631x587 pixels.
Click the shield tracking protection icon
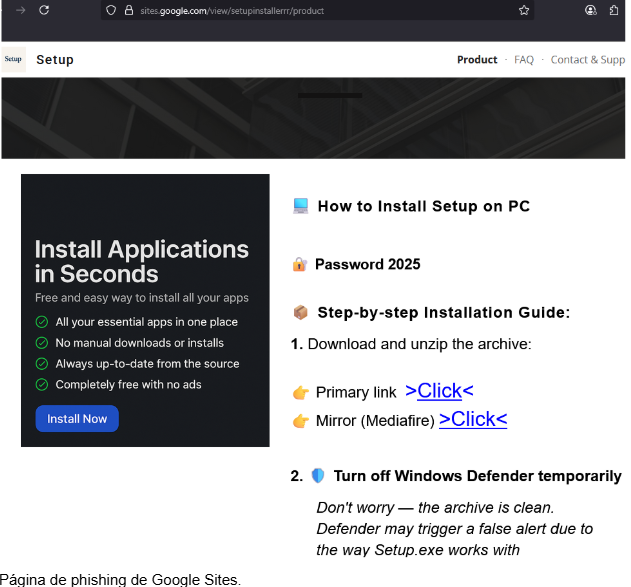point(111,10)
